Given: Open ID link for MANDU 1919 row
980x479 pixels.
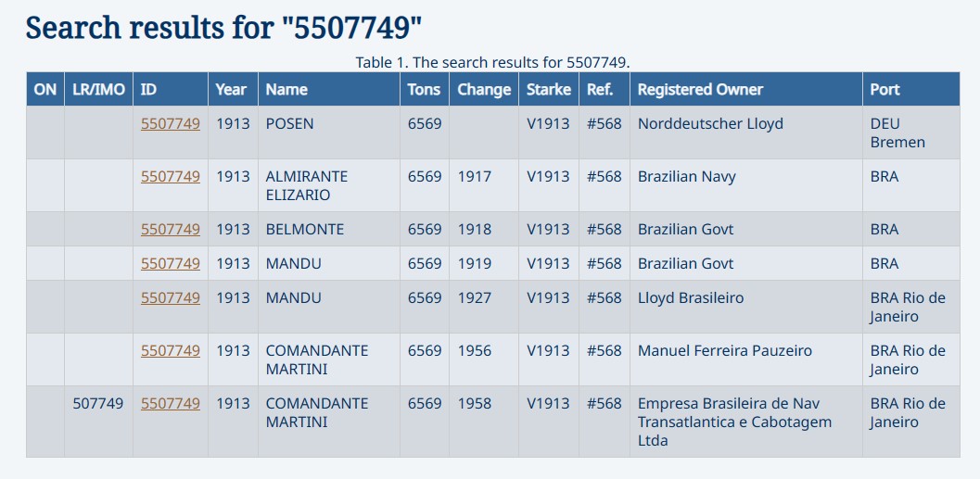Looking at the screenshot, I should 170,263.
